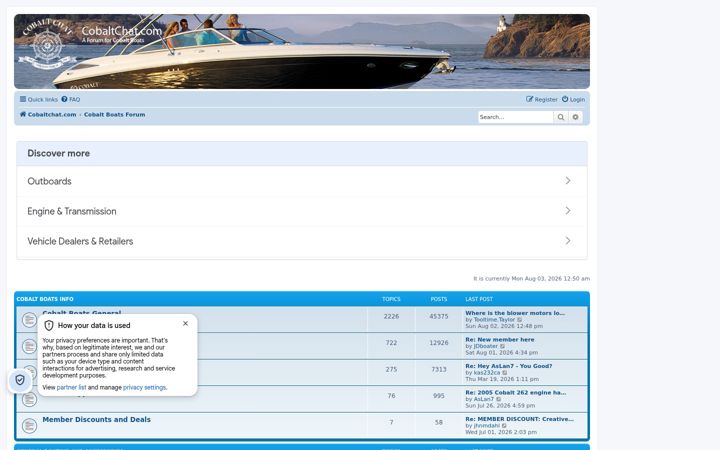The image size is (720, 450).
Task: Open 'Re: Hey AsLan7 - You Good?' post
Action: (x=509, y=366)
